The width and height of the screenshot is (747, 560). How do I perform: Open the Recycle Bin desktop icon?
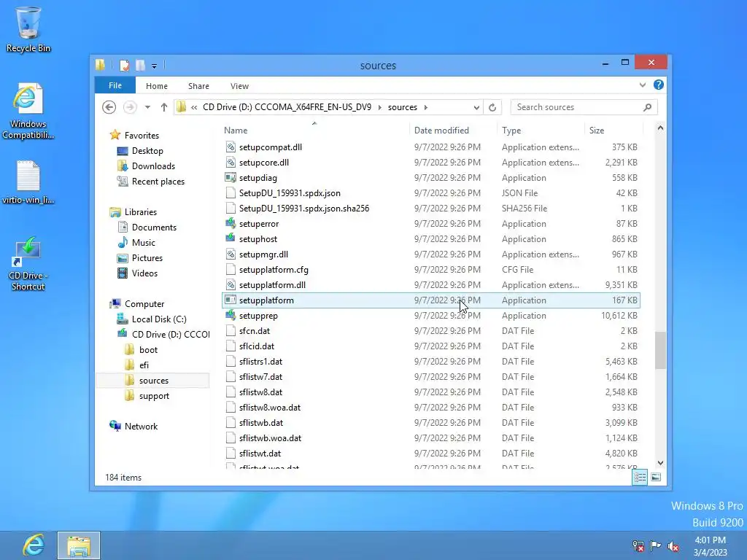point(28,29)
